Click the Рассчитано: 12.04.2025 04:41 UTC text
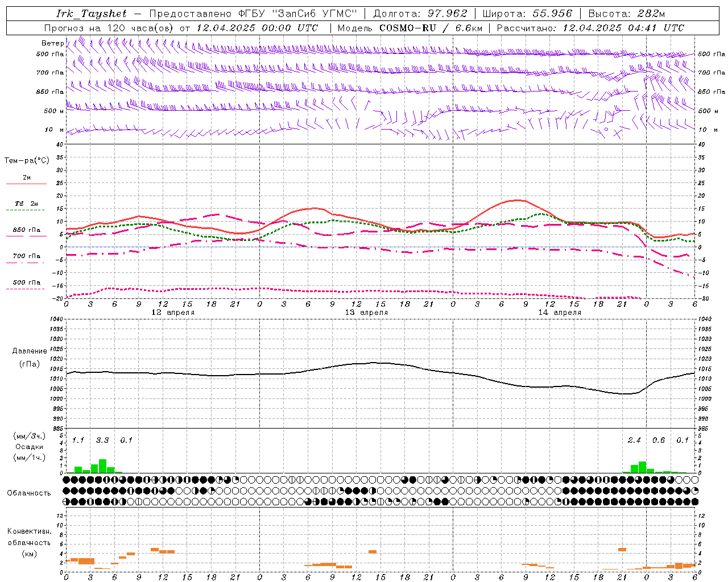The height and width of the screenshot is (582, 728). click(590, 28)
